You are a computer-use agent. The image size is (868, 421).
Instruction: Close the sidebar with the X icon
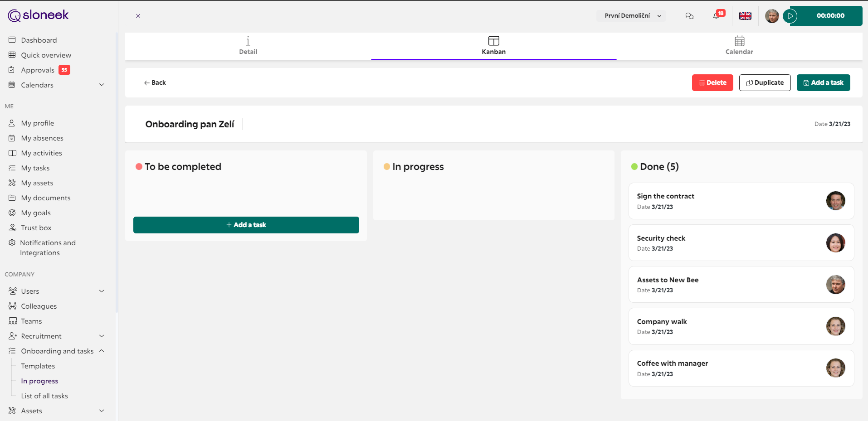138,16
